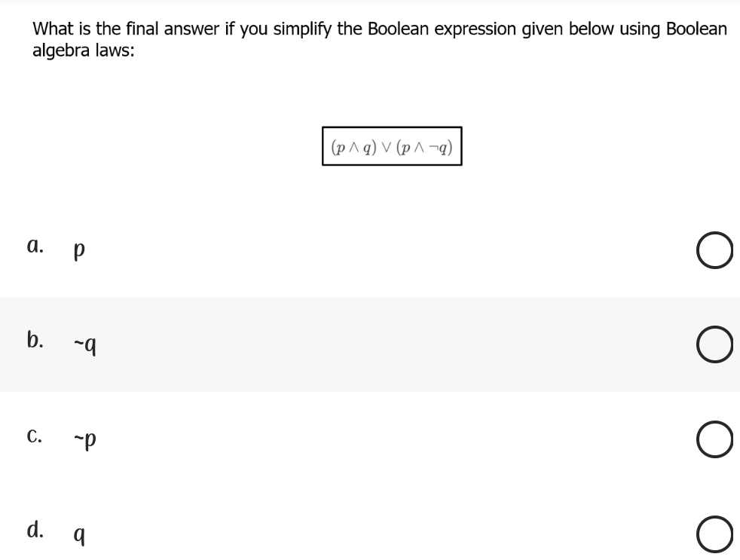The image size is (740, 560).
Task: Select the radio button for option a
Action: 714,249
